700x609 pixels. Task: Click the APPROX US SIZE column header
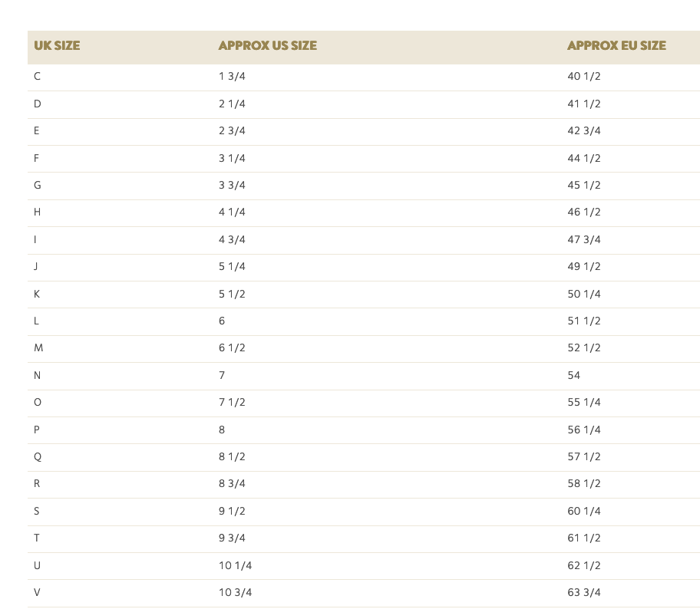[x=267, y=46]
